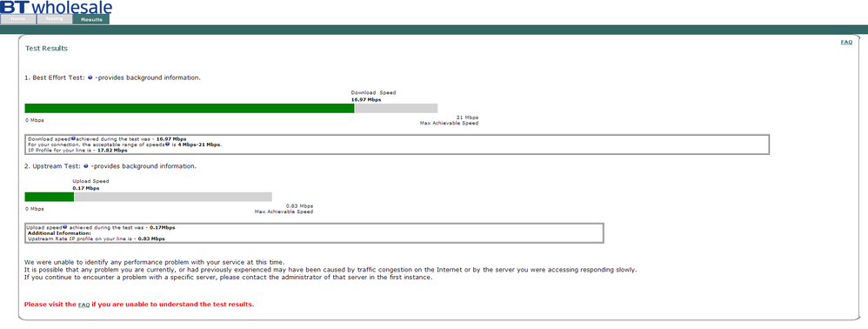Follow the FAQ link in the red notice

83,305
